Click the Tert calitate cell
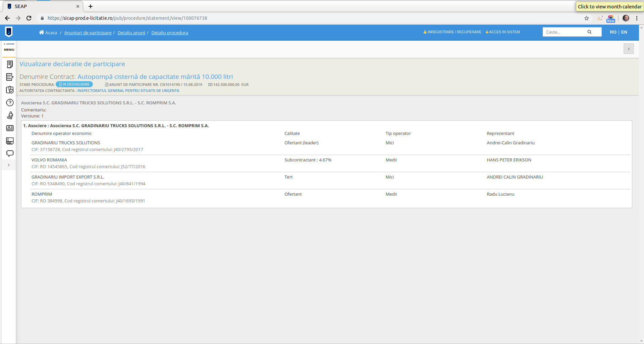 tap(288, 177)
